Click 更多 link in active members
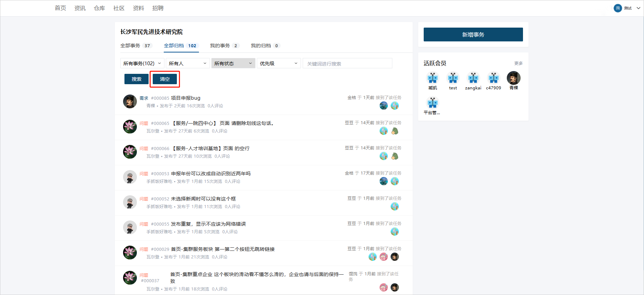 click(518, 63)
